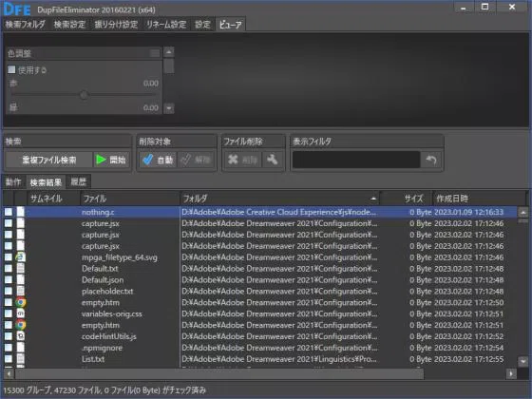Click the color panel vertical scrollbar thumb
Image resolution: width=532 pixels, height=399 pixels.
(169, 66)
